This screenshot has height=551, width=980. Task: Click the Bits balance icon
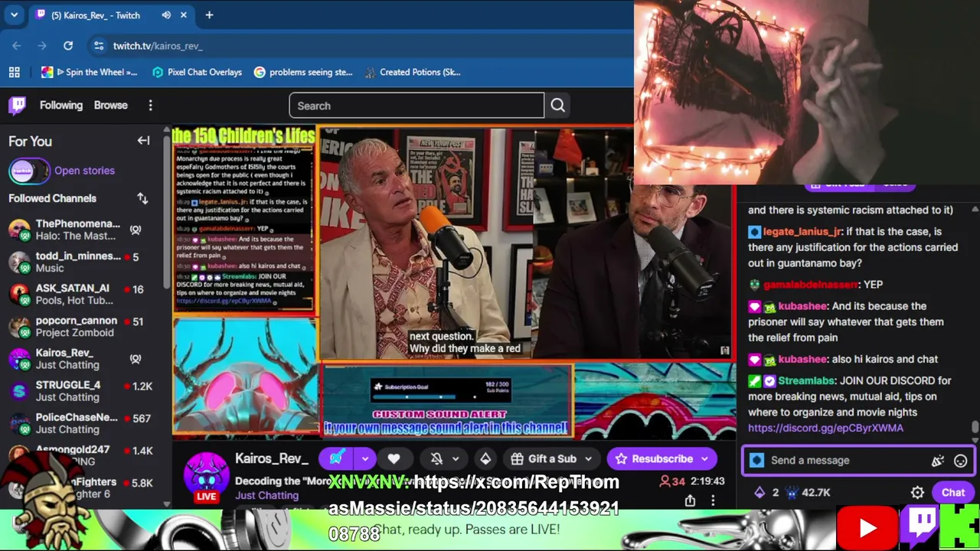(x=759, y=493)
